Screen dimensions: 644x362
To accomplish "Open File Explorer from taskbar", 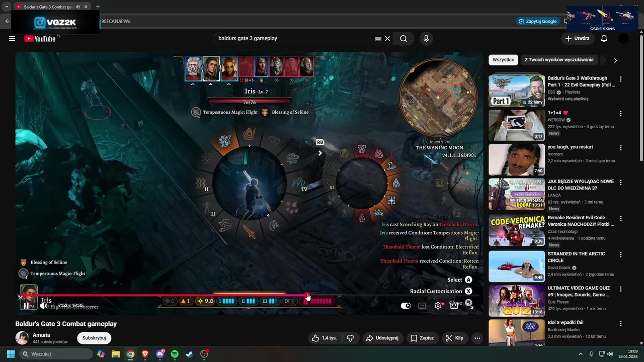I will 116,354.
